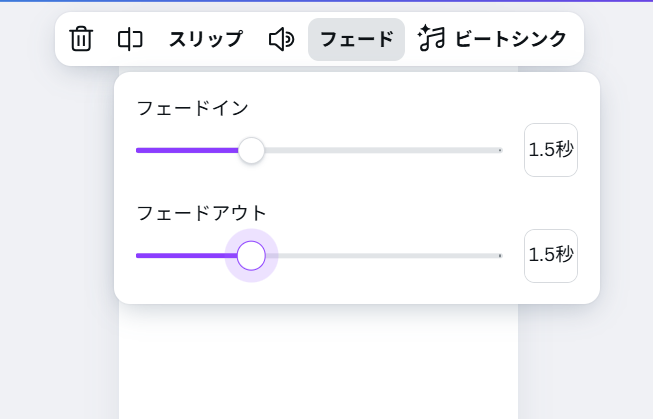This screenshot has height=419, width=653.
Task: Click the purple filled part of フェードアウト slider
Action: click(x=187, y=256)
